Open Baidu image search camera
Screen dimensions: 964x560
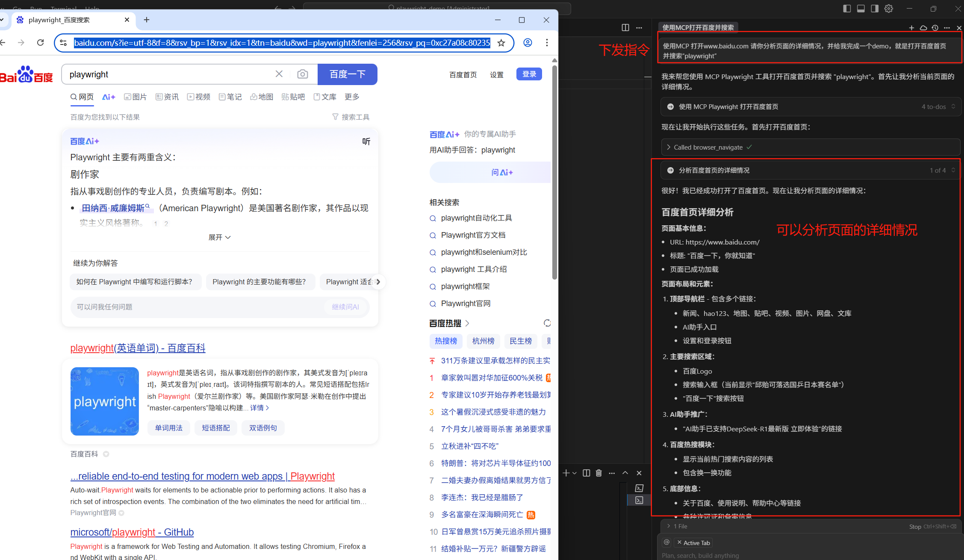(x=303, y=74)
